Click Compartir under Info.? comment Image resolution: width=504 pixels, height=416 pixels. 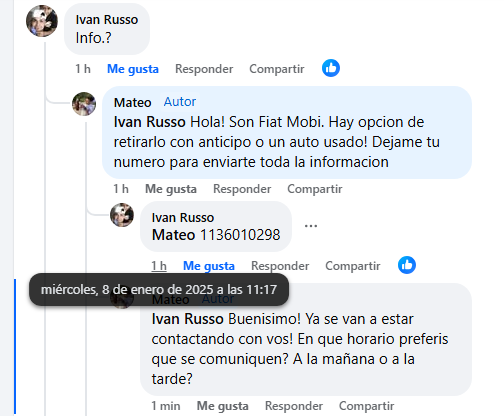pyautogui.click(x=277, y=69)
